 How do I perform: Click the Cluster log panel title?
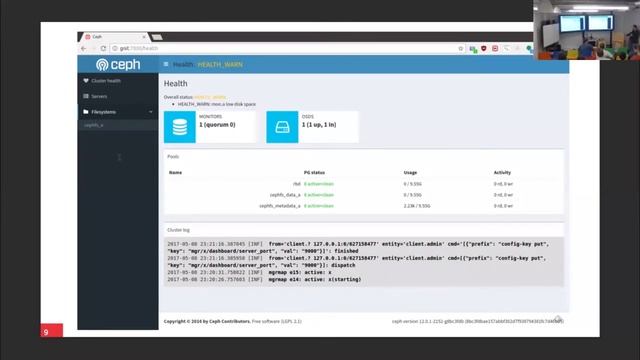tap(178, 230)
